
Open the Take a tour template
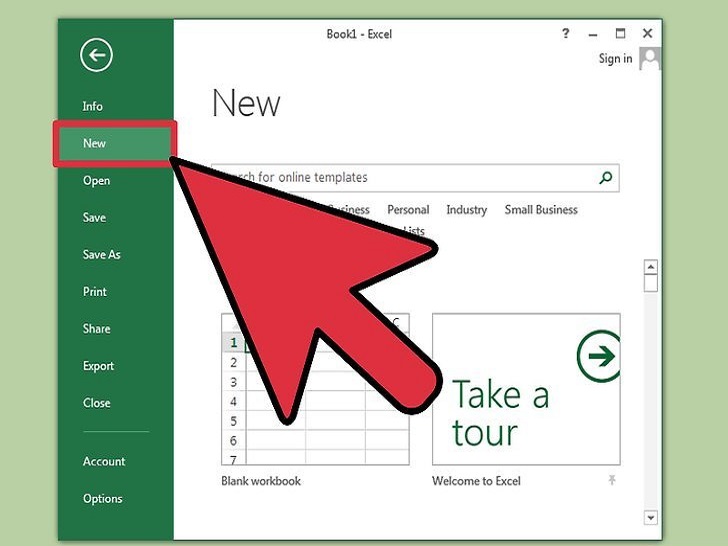[x=526, y=389]
